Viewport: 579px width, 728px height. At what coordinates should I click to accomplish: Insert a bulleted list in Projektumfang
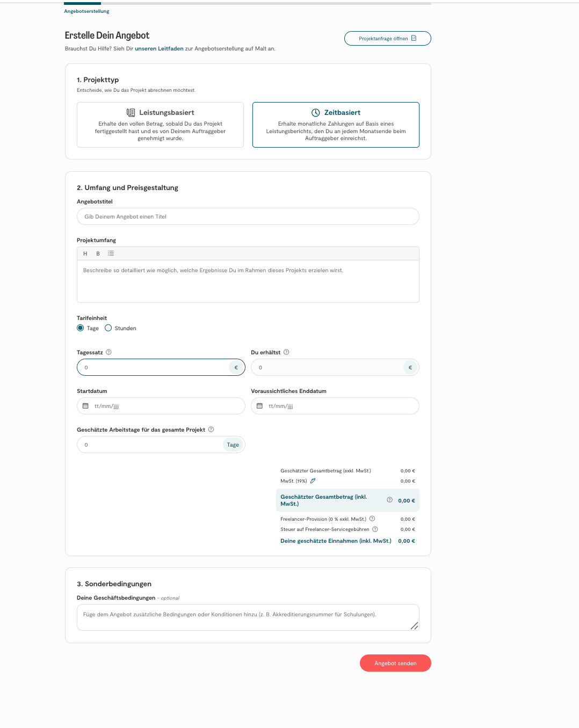pos(111,253)
